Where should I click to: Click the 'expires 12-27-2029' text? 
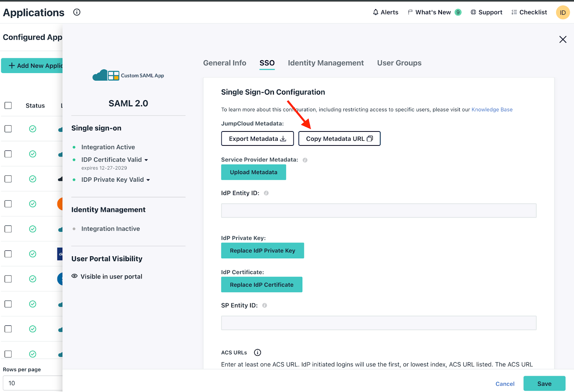coord(104,168)
